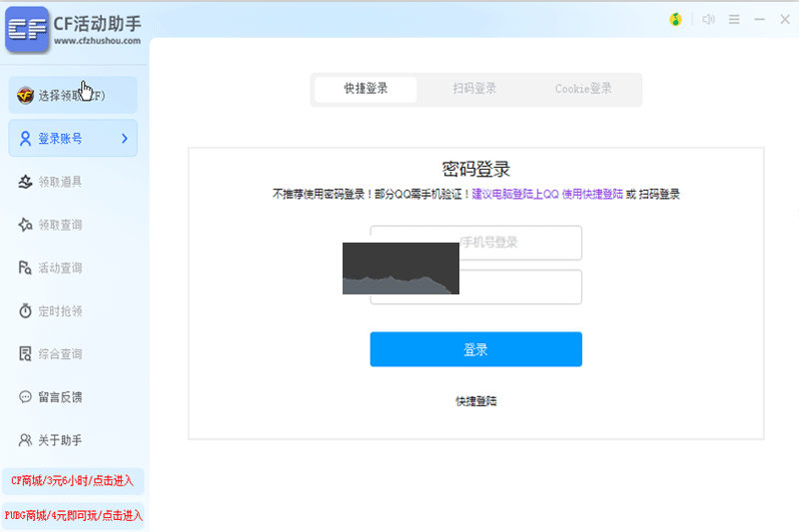Click the user icon beside 登录账号
The width and height of the screenshot is (799, 532).
(x=25, y=139)
